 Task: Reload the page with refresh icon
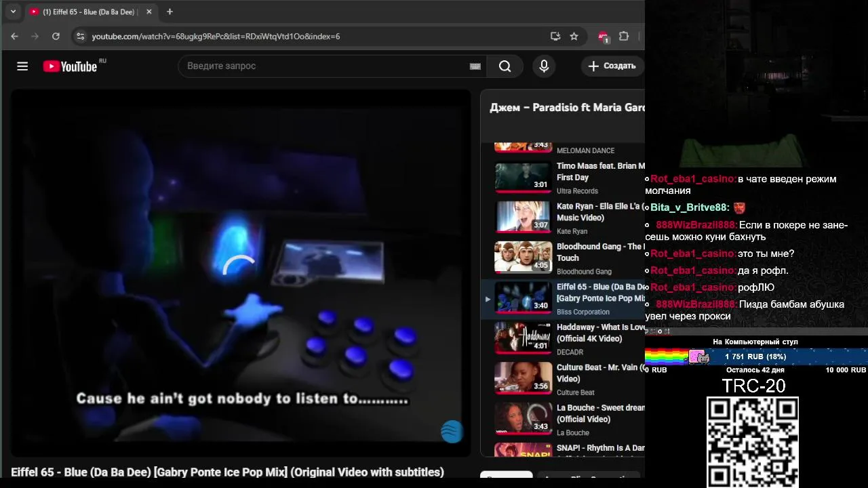tap(56, 36)
